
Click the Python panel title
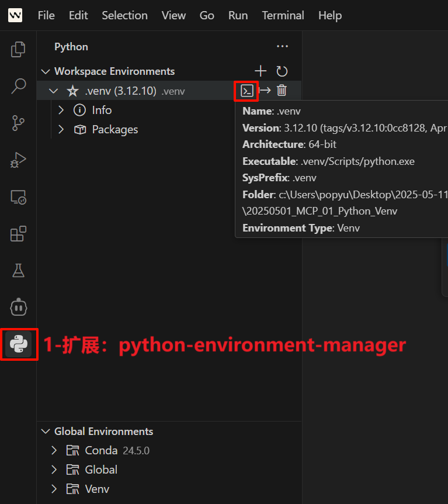click(x=71, y=47)
